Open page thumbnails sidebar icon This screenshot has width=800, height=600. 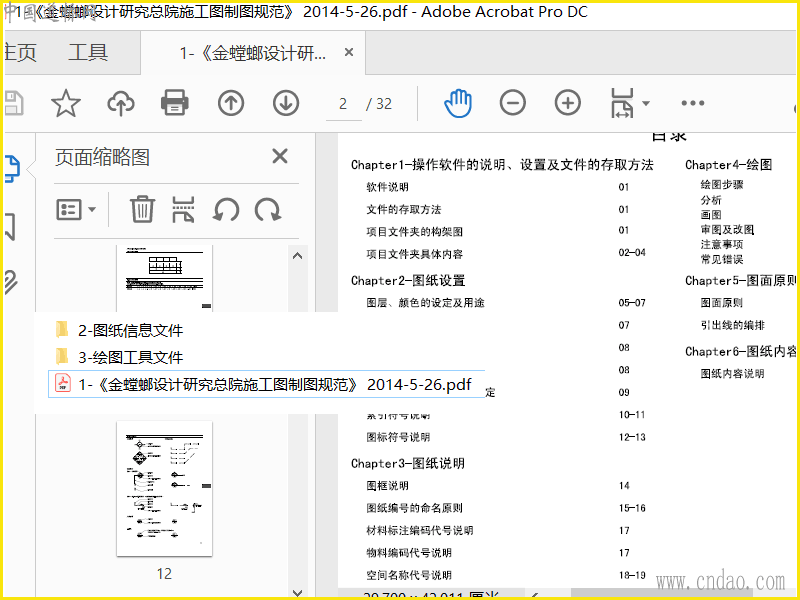click(x=12, y=169)
